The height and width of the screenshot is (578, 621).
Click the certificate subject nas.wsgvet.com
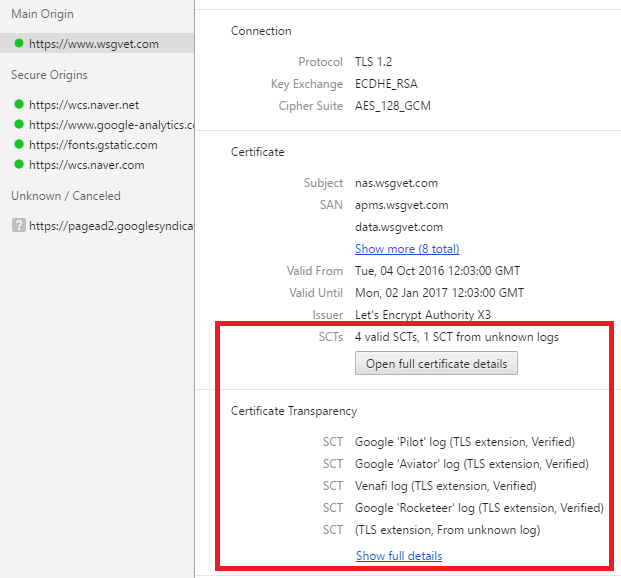396,183
